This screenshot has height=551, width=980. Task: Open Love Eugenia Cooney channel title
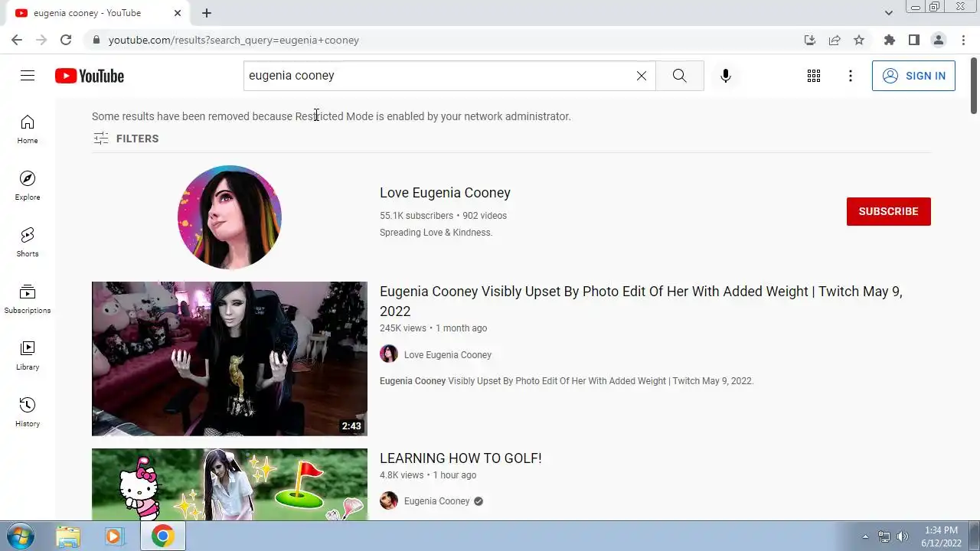(445, 193)
